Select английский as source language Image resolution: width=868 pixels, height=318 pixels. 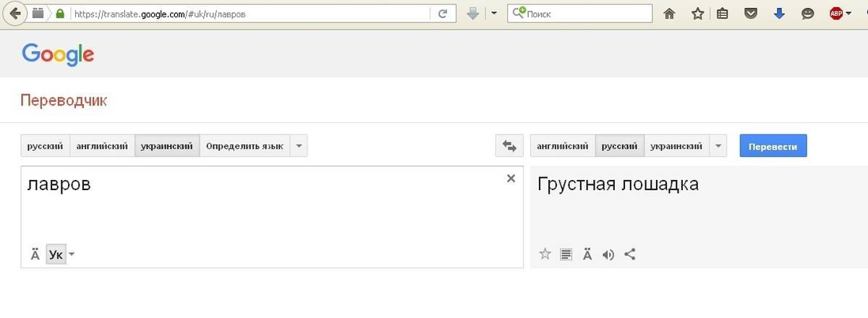(x=103, y=146)
